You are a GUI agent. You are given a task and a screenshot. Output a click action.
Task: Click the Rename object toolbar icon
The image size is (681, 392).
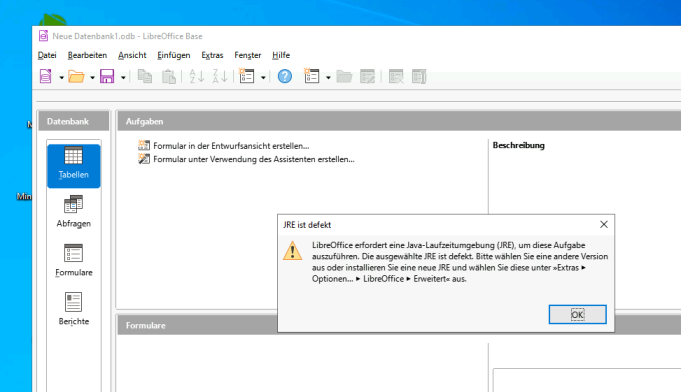coord(419,76)
